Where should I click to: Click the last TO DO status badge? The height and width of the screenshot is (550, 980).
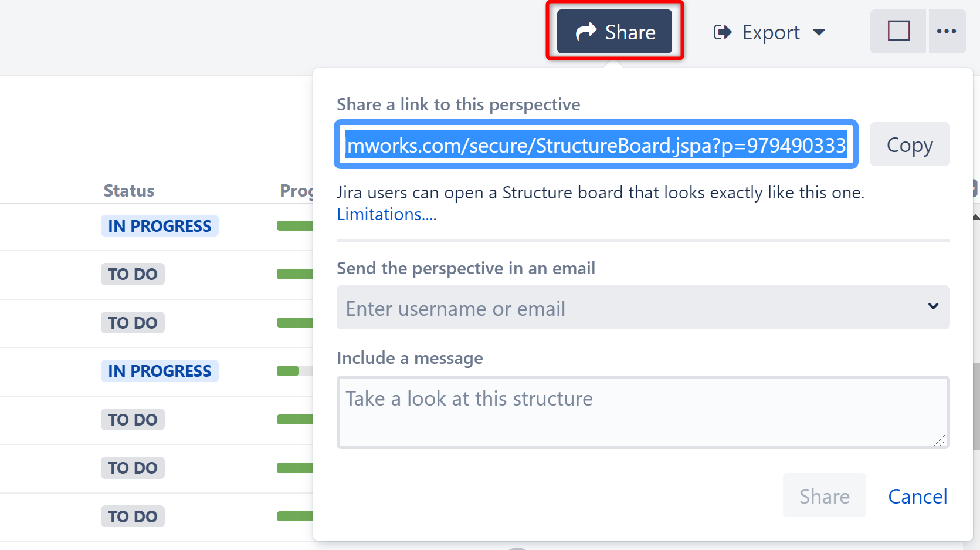pyautogui.click(x=133, y=517)
